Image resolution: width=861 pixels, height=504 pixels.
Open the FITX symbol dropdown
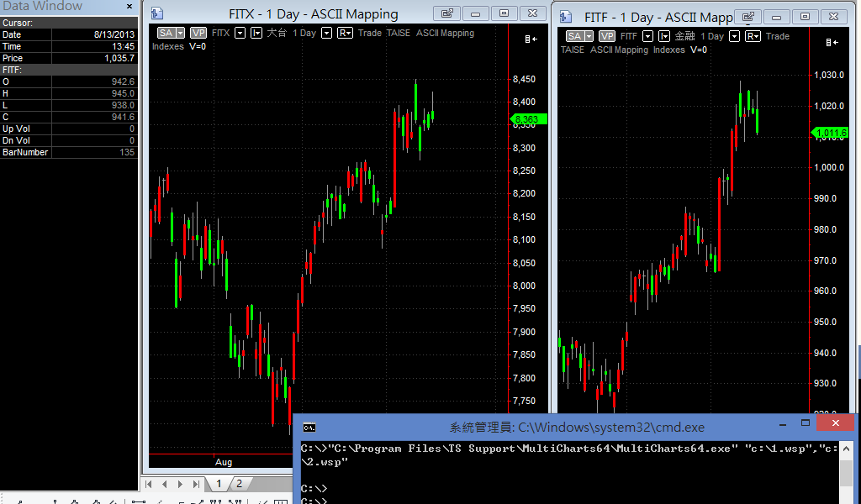(240, 33)
